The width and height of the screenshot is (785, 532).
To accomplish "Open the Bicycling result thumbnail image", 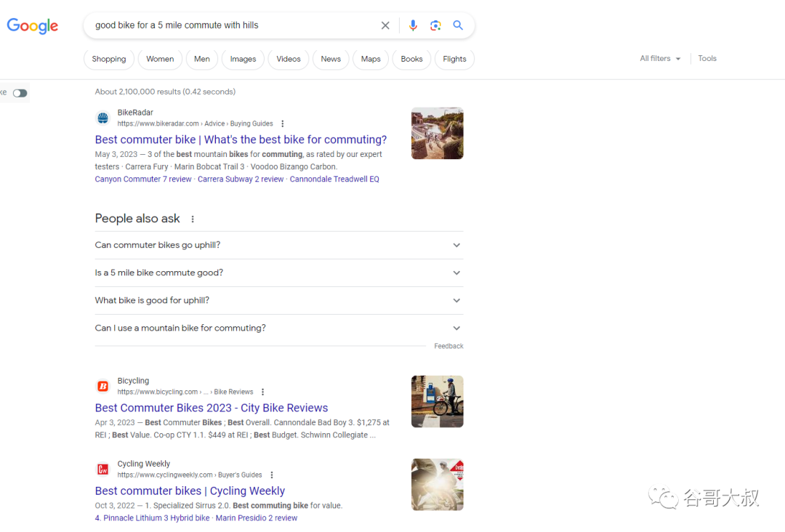I will tap(437, 401).
